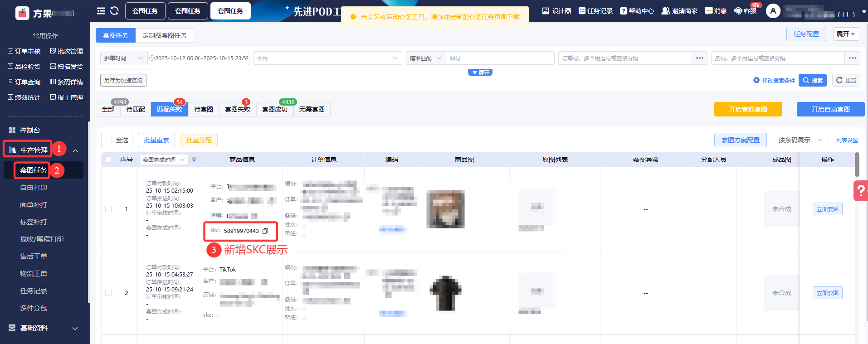Click 立即套图 for row 2
Viewport: 868px width, 344px height.
(828, 293)
